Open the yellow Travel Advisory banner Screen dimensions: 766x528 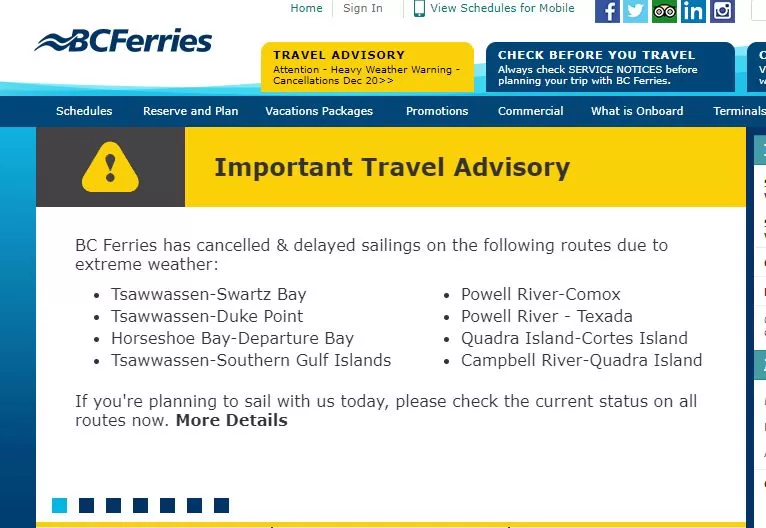pos(367,67)
